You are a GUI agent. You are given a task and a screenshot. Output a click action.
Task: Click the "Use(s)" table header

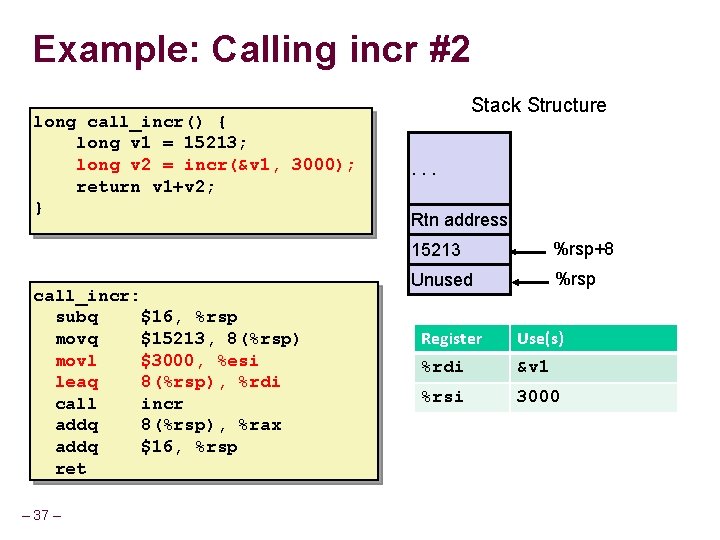point(594,338)
